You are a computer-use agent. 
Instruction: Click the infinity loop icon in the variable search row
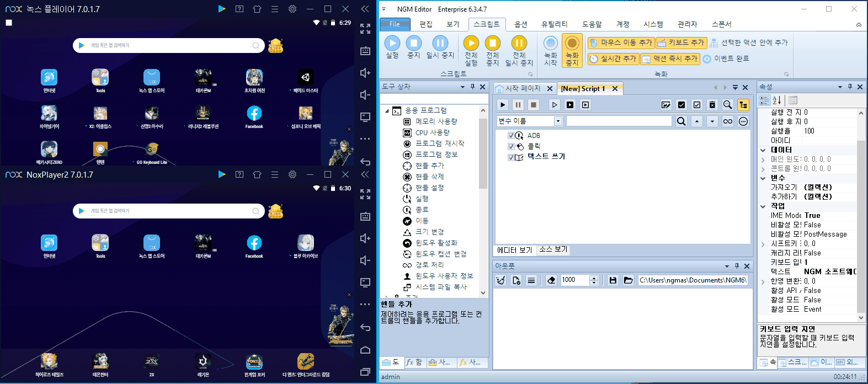coord(728,121)
